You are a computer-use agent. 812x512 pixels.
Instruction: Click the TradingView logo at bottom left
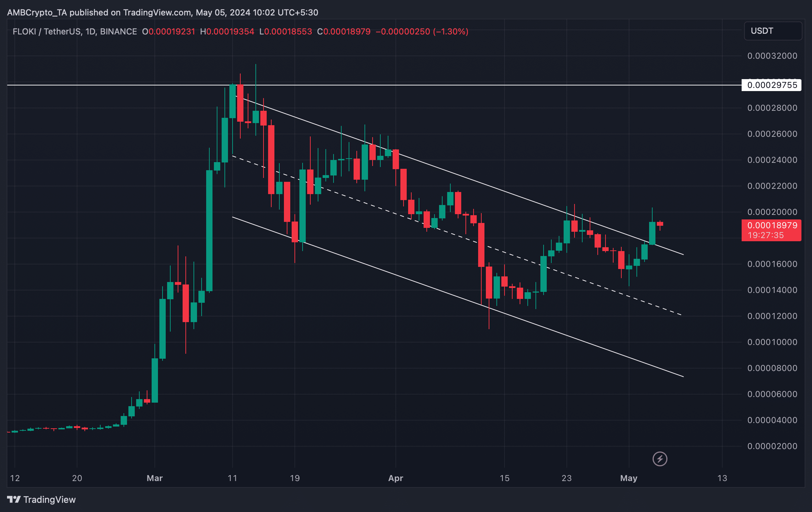point(41,499)
